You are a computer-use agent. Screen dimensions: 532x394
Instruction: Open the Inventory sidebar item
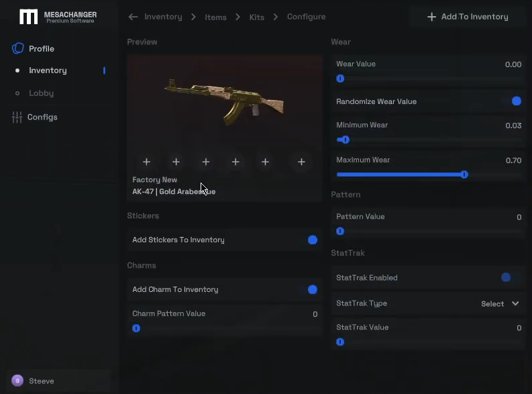(x=48, y=70)
